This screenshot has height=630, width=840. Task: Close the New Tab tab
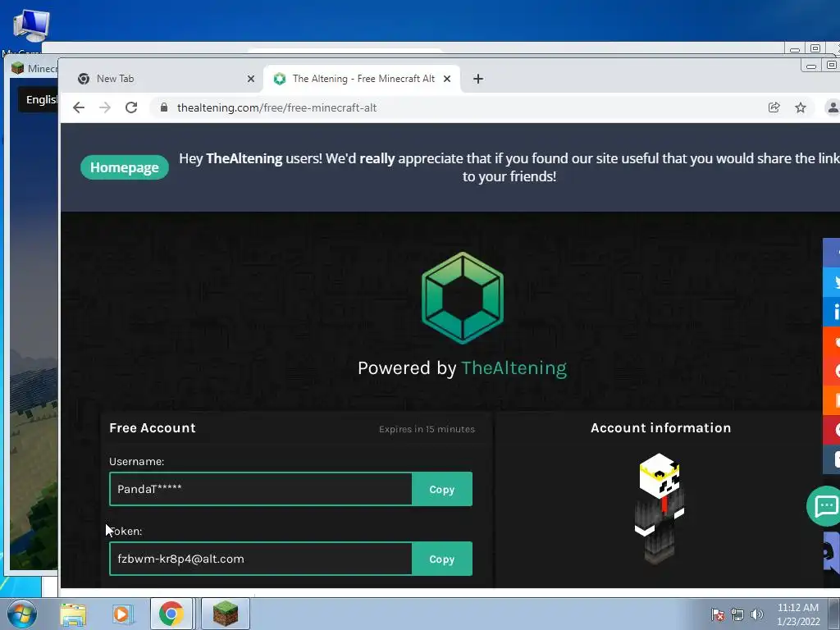coord(251,79)
